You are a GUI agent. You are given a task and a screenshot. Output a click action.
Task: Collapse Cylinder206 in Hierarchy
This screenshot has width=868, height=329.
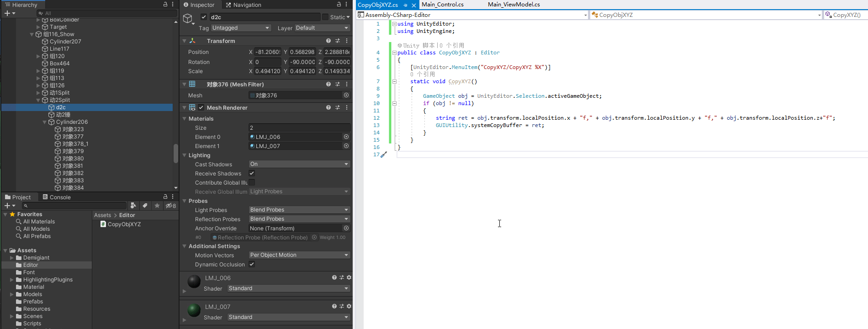coord(45,122)
